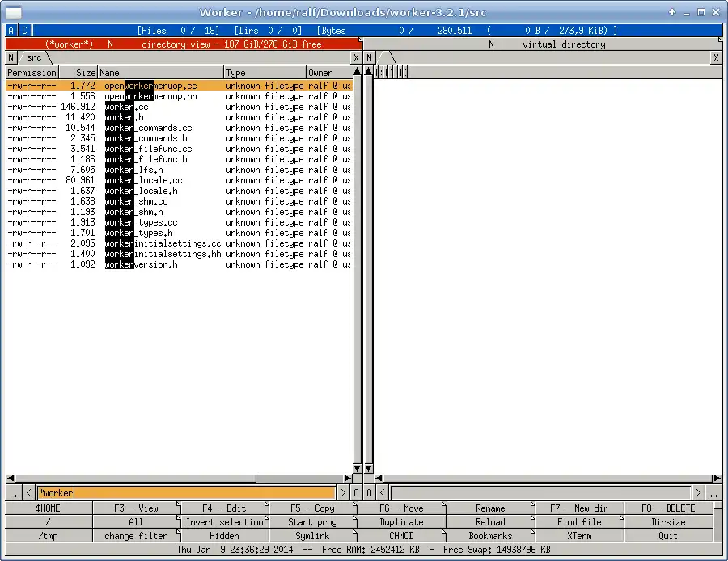Click the Duplicate button

(401, 522)
